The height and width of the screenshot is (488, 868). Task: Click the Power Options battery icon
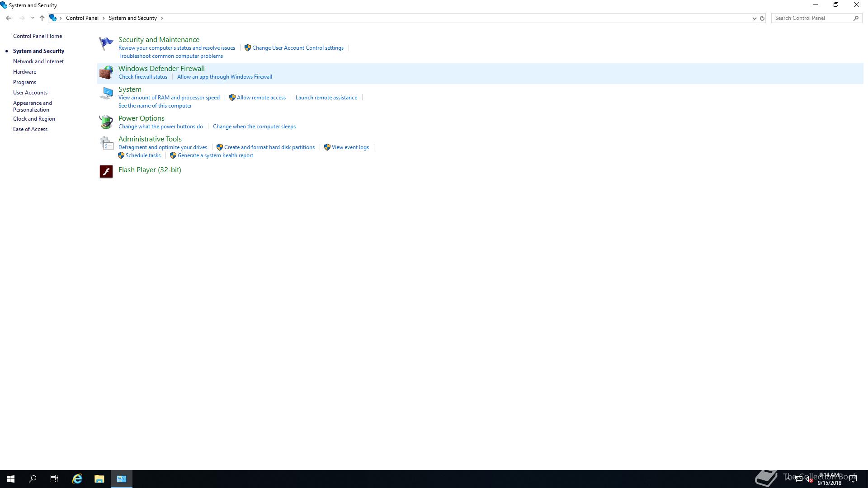[106, 122]
